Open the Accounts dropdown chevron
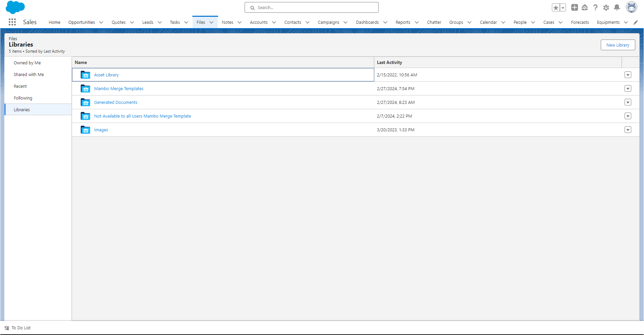The image size is (644, 335). pos(274,22)
